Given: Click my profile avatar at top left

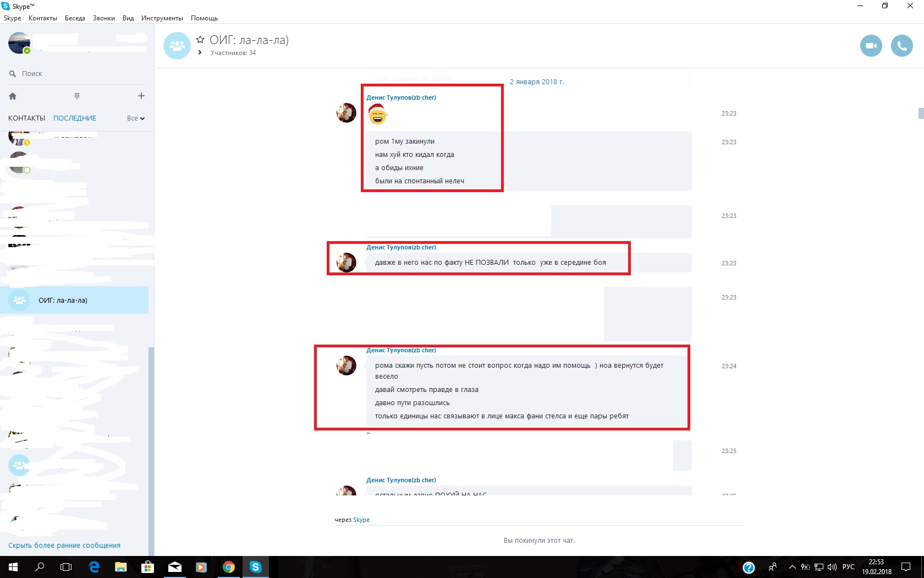Looking at the screenshot, I should click(19, 43).
